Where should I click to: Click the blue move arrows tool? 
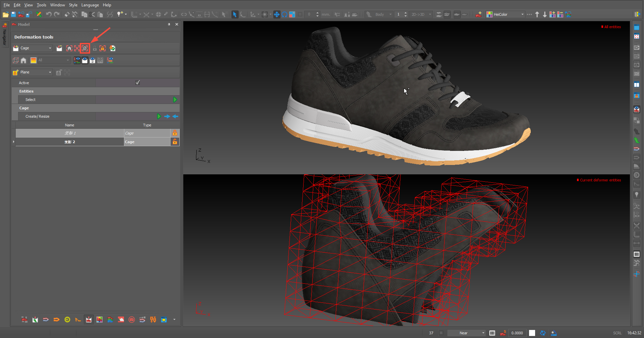coord(276,14)
